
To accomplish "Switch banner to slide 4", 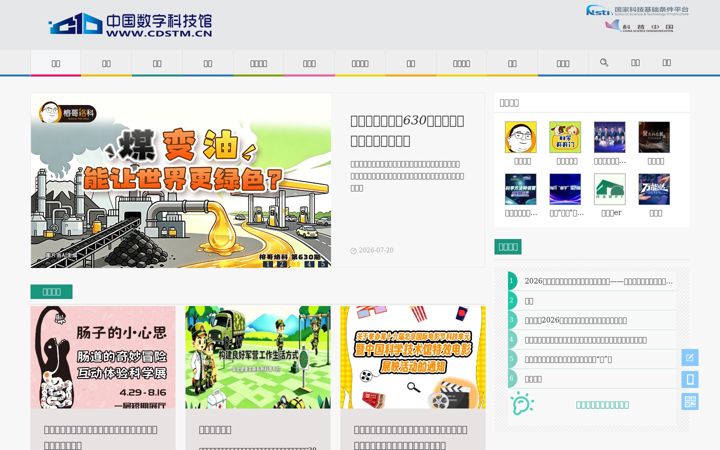I will [x=310, y=264].
